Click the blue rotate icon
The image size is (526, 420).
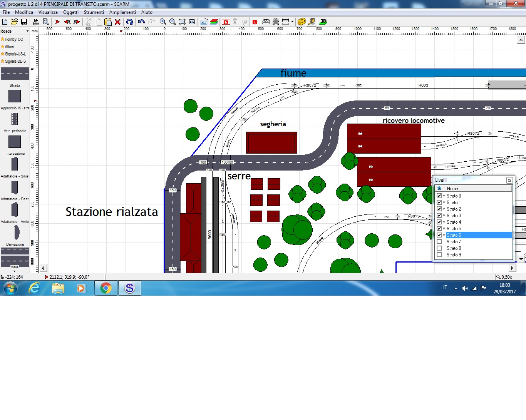pos(129,22)
